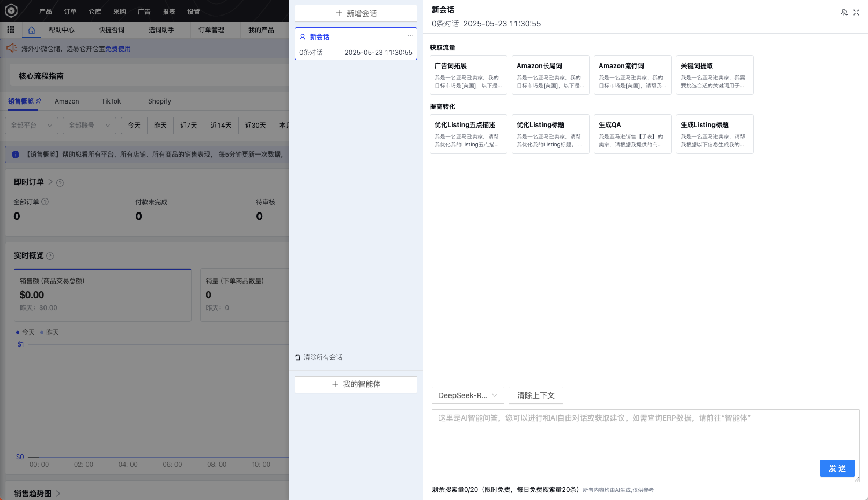Open the help icon beside 实时概览
This screenshot has width=868, height=500.
[x=50, y=255]
